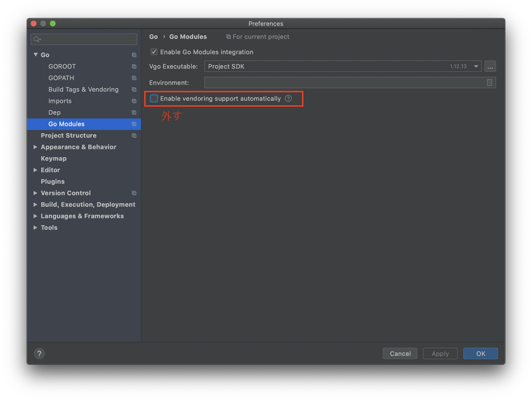Viewport: 532px width, 400px height.
Task: Click project-level icon next to GOROOT
Action: coord(134,66)
